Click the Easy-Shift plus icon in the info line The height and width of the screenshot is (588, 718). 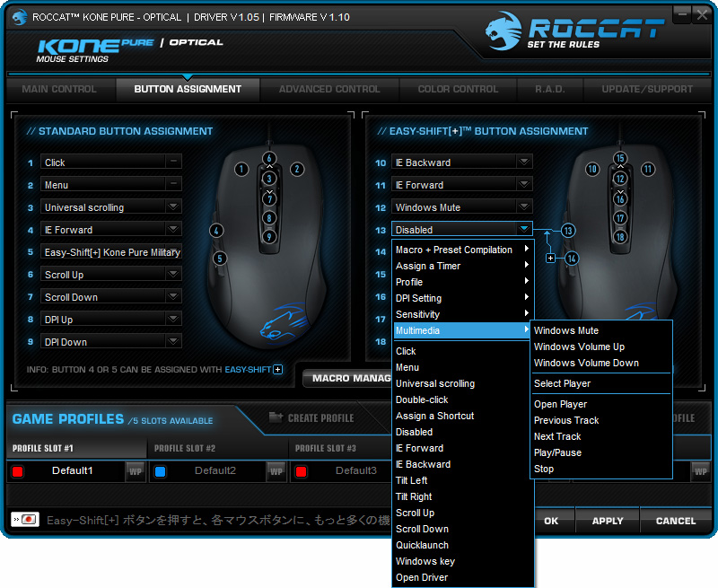278,370
